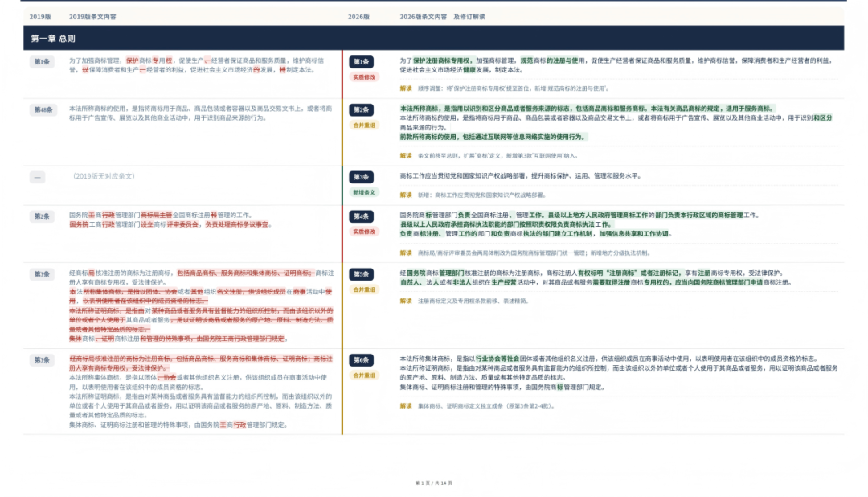Select the green line starting "前款所称商标的使用"
This screenshot has width=868, height=497.
(492, 137)
